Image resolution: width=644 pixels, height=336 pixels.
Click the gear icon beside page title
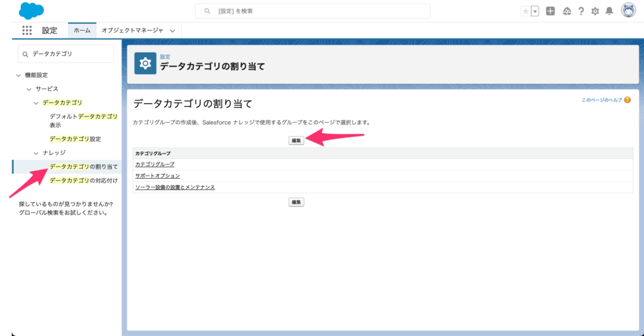pyautogui.click(x=145, y=64)
